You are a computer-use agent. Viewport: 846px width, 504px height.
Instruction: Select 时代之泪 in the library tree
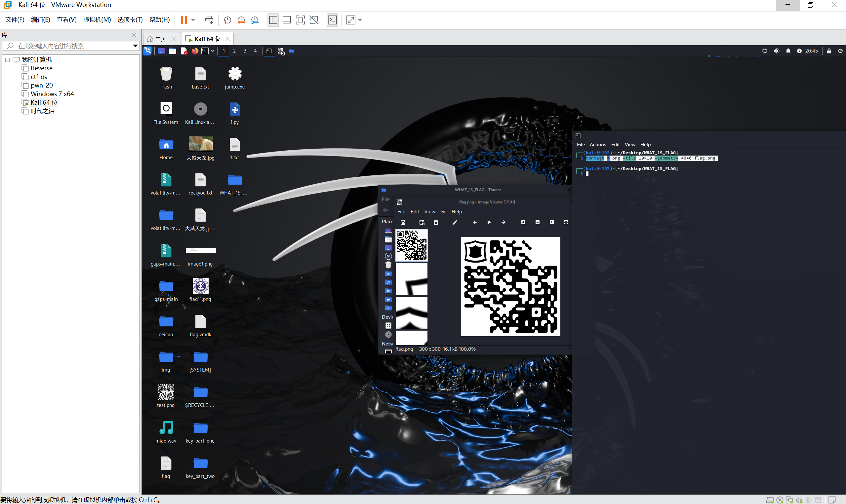coord(42,111)
